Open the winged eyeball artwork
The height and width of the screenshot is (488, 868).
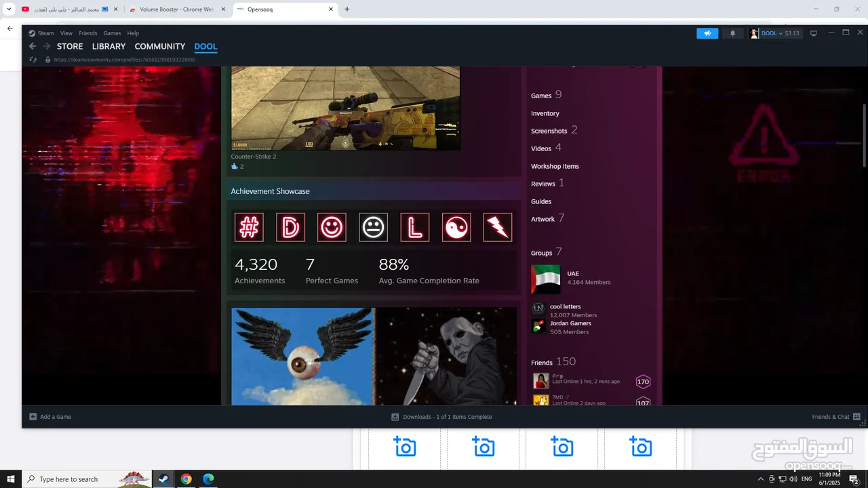point(302,357)
